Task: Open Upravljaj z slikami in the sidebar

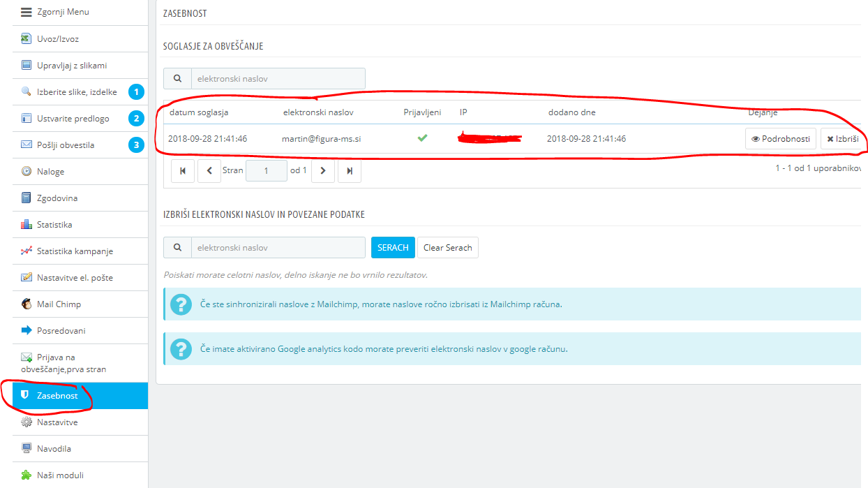Action: tap(80, 66)
